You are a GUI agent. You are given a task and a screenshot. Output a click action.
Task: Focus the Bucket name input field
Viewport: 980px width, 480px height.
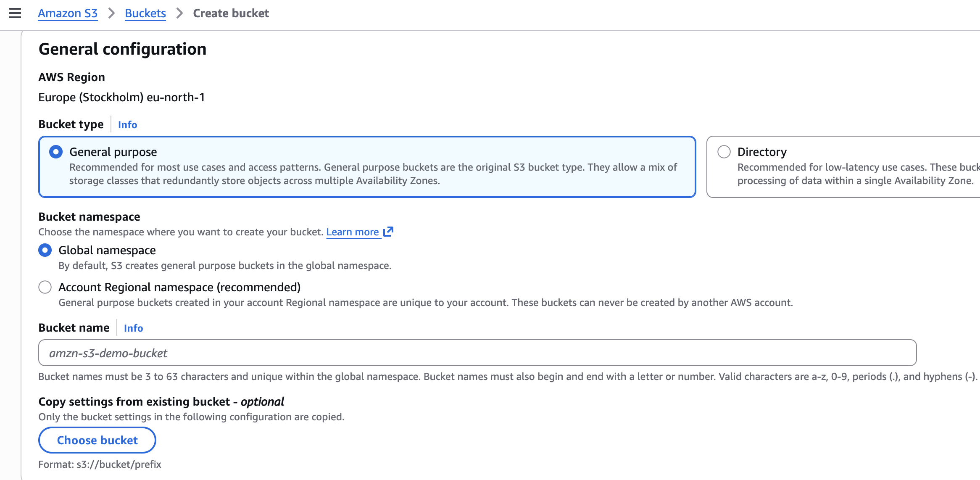pos(477,353)
